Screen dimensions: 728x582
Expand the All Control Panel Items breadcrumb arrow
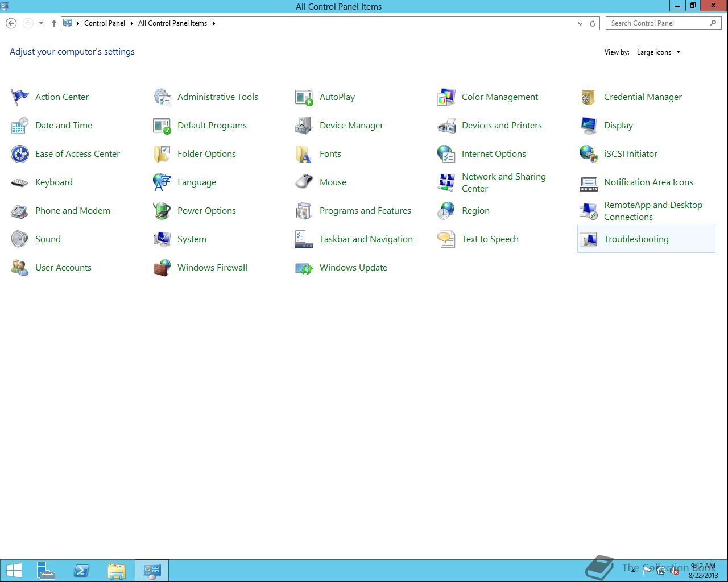[213, 23]
